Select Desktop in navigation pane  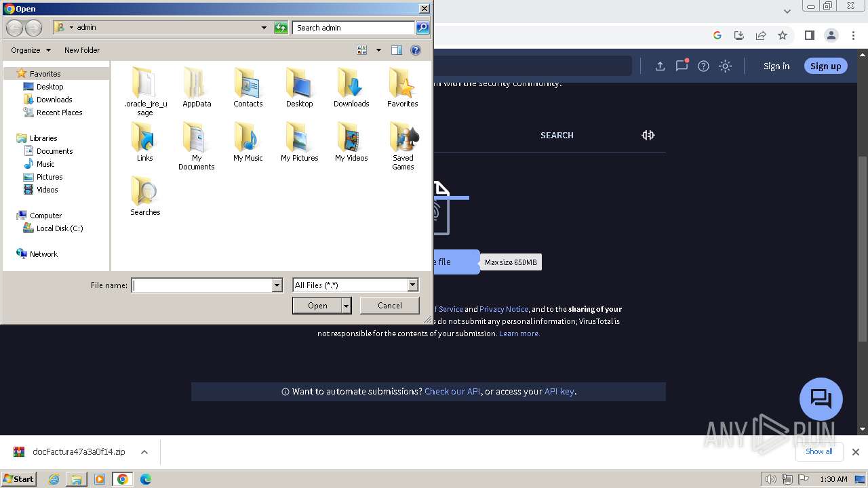tap(50, 87)
